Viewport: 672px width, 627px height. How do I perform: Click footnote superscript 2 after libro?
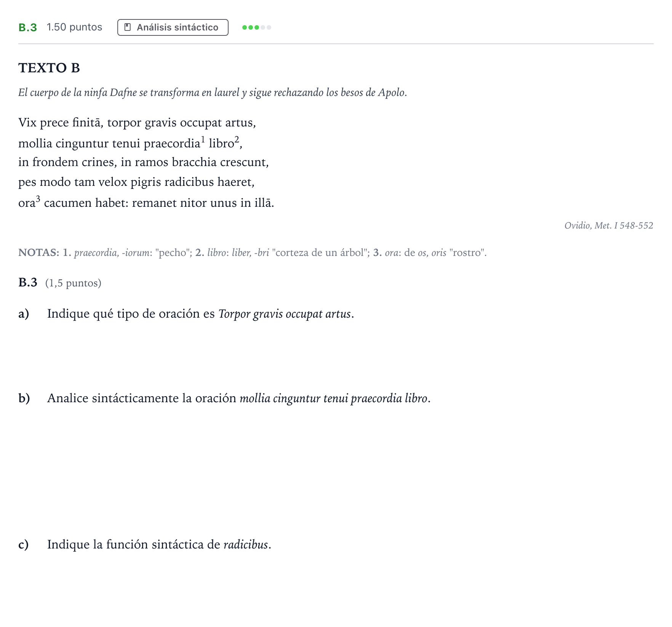pyautogui.click(x=237, y=139)
